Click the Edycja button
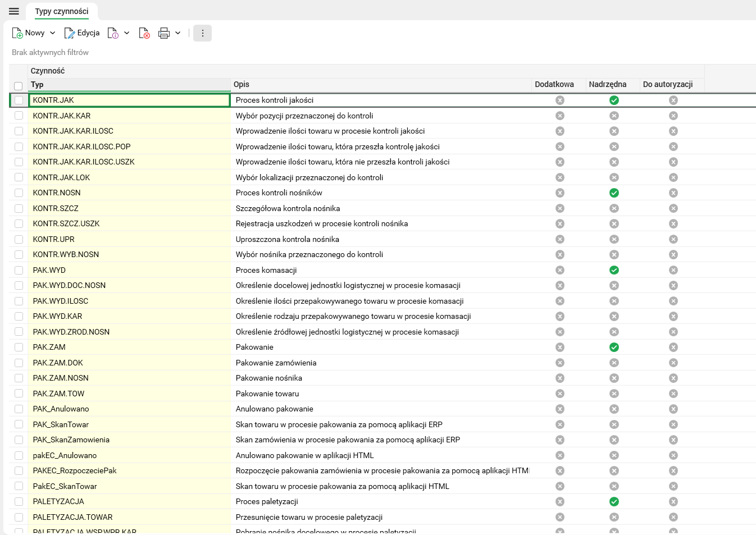Screen dimensions: 756x535 [x=82, y=33]
